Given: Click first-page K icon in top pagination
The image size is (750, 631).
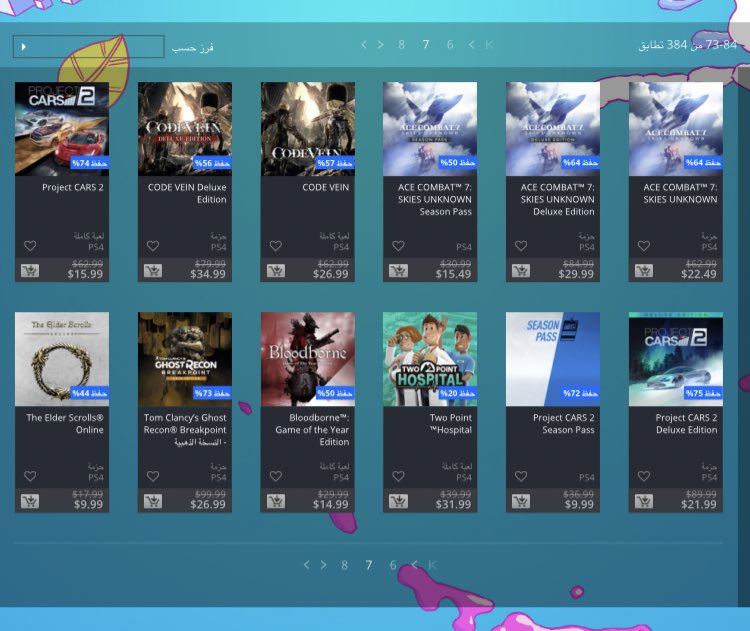Looking at the screenshot, I should [489, 44].
